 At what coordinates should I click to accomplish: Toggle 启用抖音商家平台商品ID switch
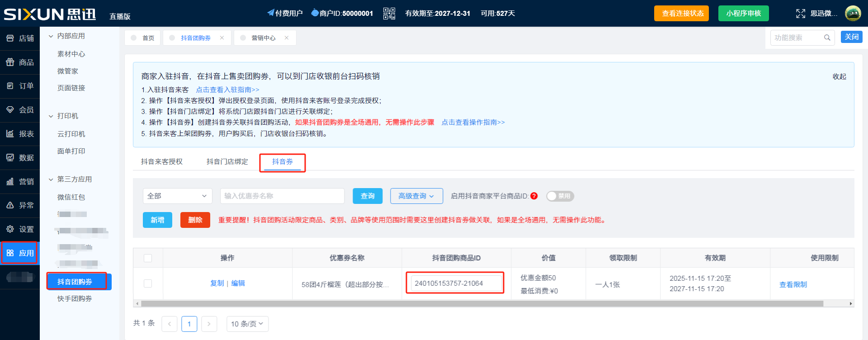(560, 196)
